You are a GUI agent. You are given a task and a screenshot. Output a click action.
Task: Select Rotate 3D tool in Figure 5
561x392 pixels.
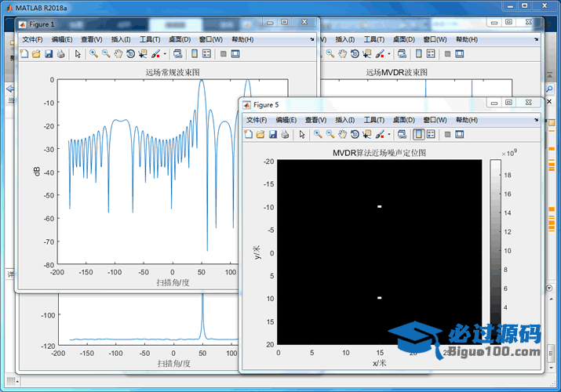355,134
